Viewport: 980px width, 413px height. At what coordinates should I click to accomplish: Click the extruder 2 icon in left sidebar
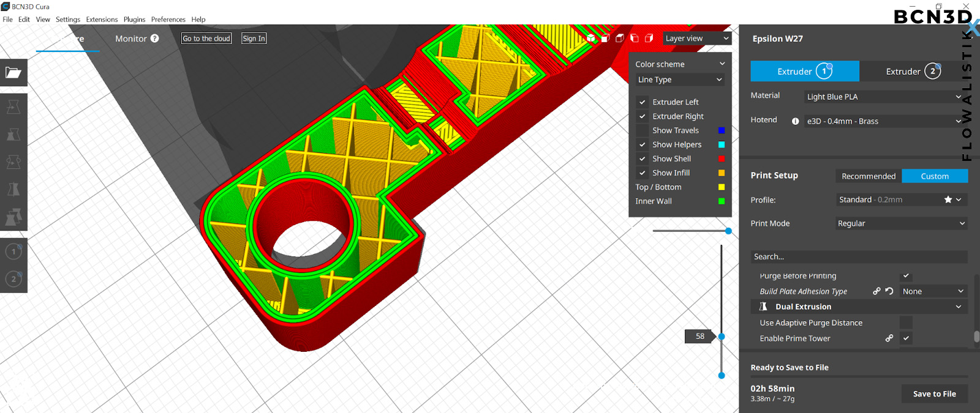pyautogui.click(x=13, y=279)
